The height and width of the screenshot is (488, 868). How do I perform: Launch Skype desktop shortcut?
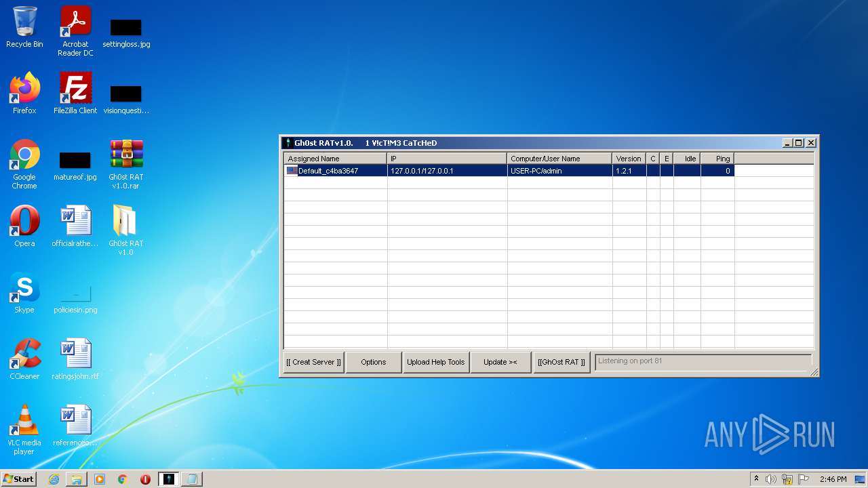coord(24,293)
